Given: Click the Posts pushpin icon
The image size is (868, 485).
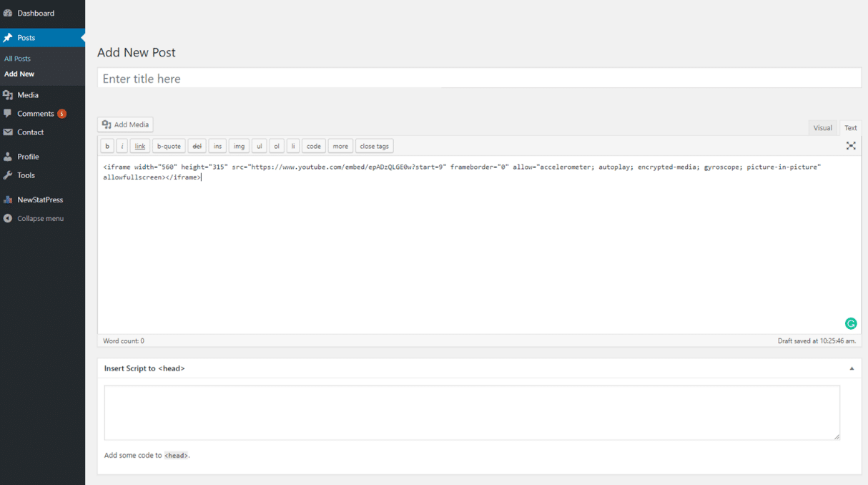Looking at the screenshot, I should [x=8, y=38].
